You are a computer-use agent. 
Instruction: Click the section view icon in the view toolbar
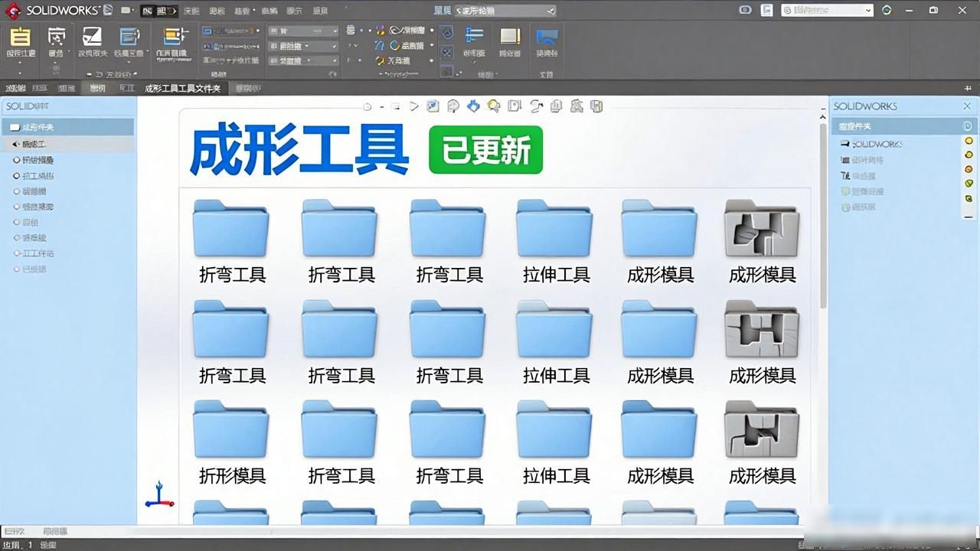[514, 106]
